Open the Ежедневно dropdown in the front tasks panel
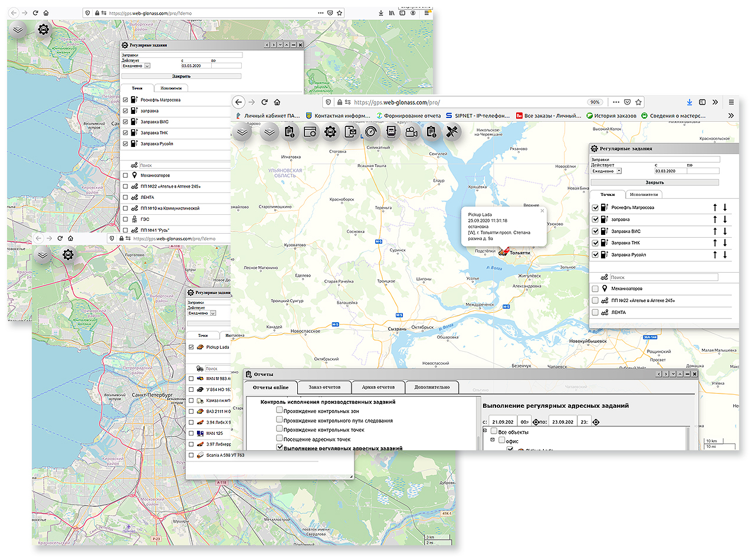755x560 pixels. [x=606, y=171]
